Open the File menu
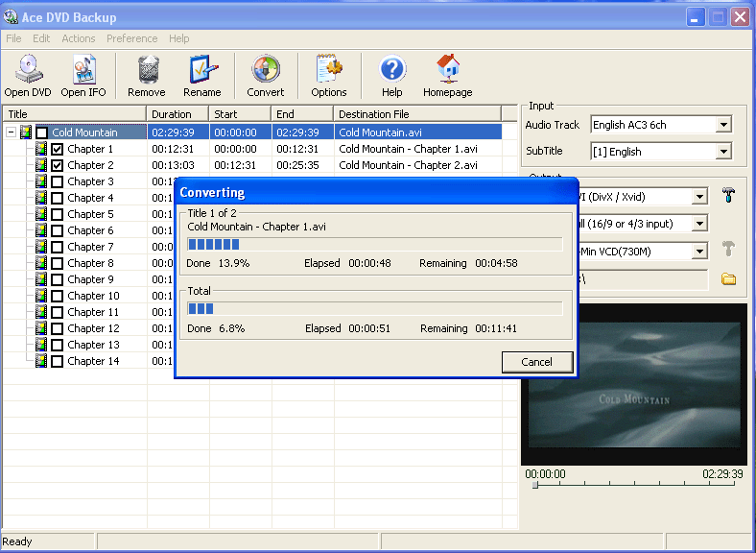Image resolution: width=756 pixels, height=553 pixels. (x=13, y=38)
